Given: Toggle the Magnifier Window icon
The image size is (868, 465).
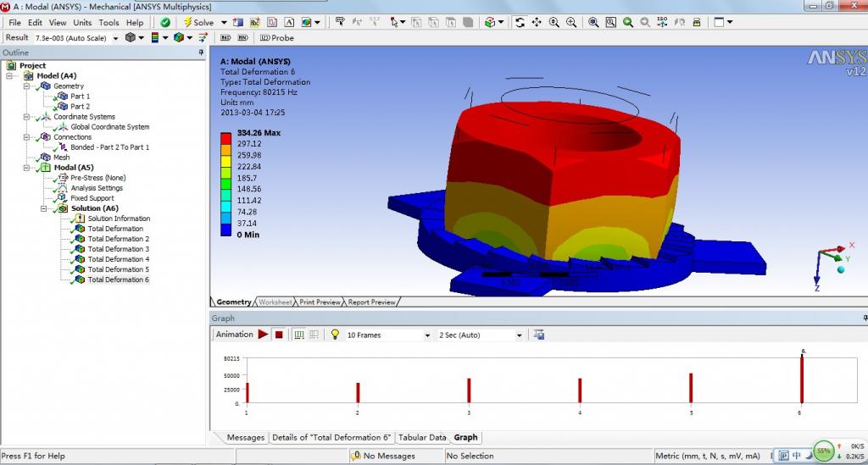Looking at the screenshot, I should [x=610, y=22].
